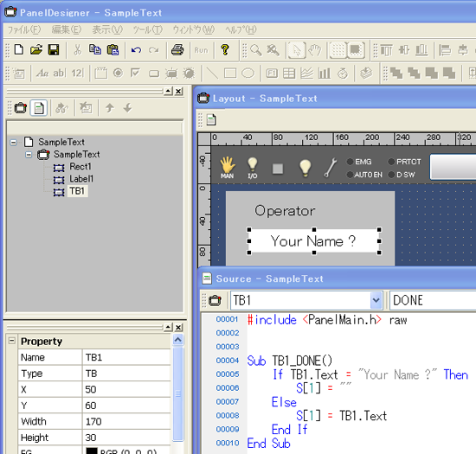Open a file with the folder icon
Viewport: 476px width, 454px height.
point(36,50)
